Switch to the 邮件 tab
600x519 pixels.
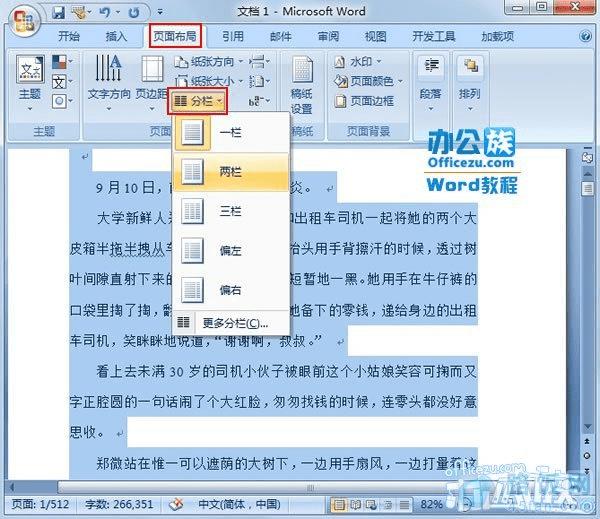(280, 36)
